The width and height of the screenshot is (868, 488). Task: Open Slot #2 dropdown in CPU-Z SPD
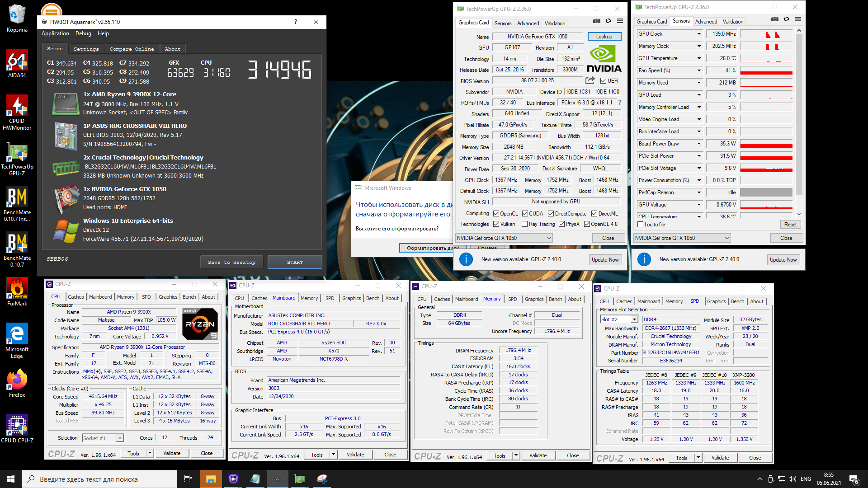coord(619,319)
